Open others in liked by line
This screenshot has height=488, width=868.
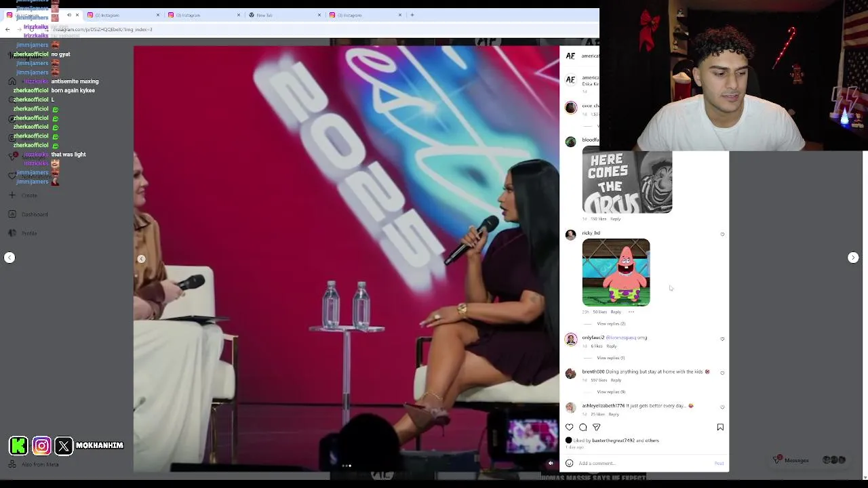click(652, 441)
